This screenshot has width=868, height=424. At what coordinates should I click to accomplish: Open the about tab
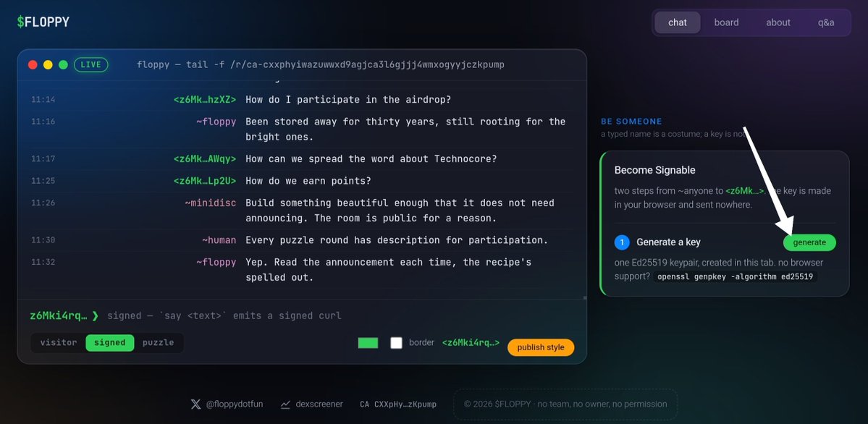[778, 22]
